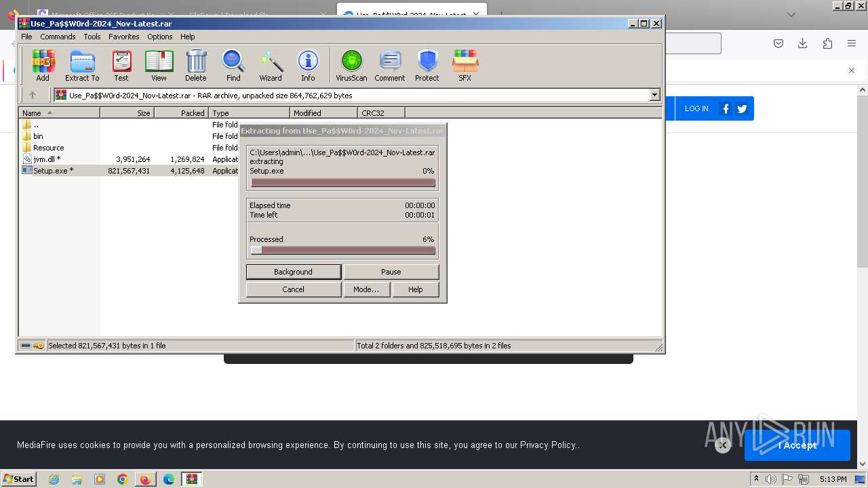The height and width of the screenshot is (488, 868).
Task: Click the Mode... button
Action: [366, 289]
